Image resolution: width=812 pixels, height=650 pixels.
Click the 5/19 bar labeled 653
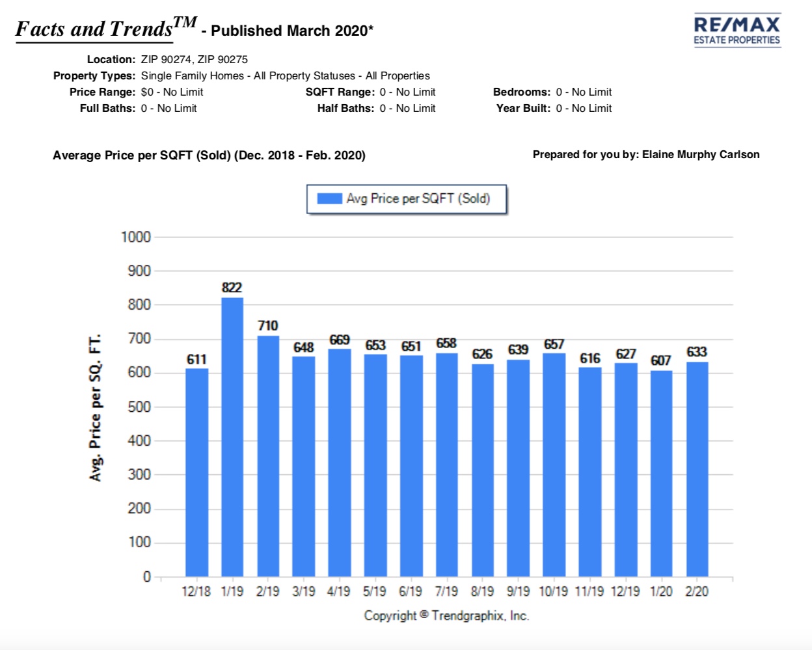(375, 465)
